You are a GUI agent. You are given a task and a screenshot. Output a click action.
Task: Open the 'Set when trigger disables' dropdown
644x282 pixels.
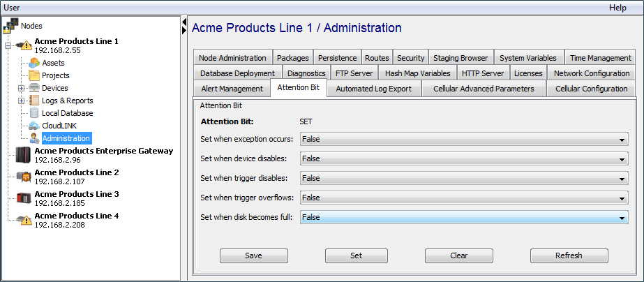pyautogui.click(x=464, y=178)
